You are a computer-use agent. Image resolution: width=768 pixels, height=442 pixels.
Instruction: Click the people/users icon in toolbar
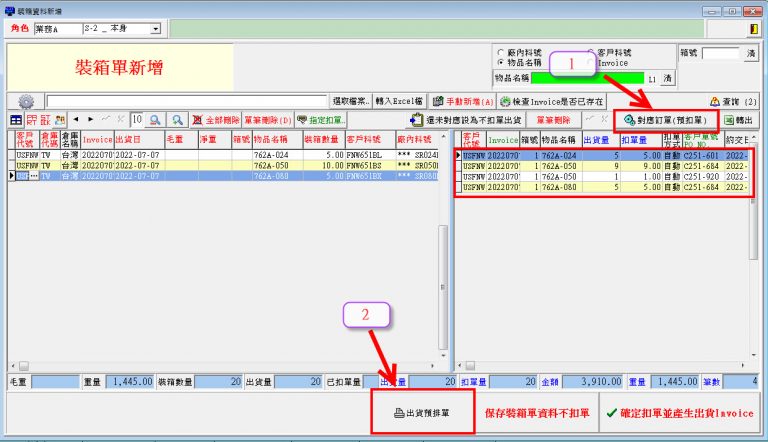coord(60,120)
